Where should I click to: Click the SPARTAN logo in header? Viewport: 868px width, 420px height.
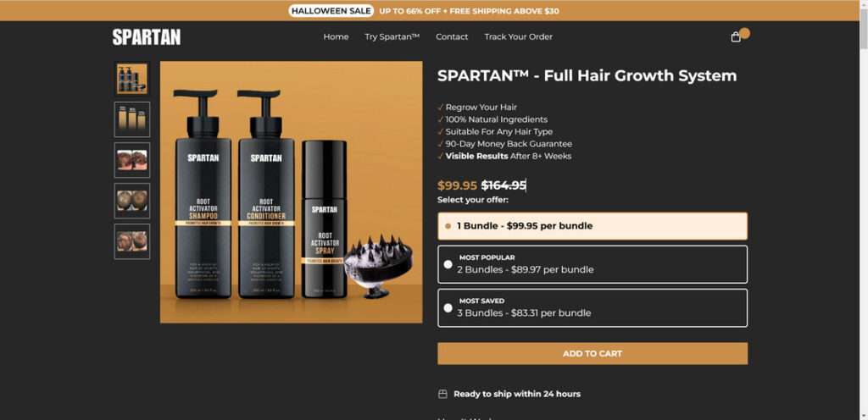(x=146, y=37)
